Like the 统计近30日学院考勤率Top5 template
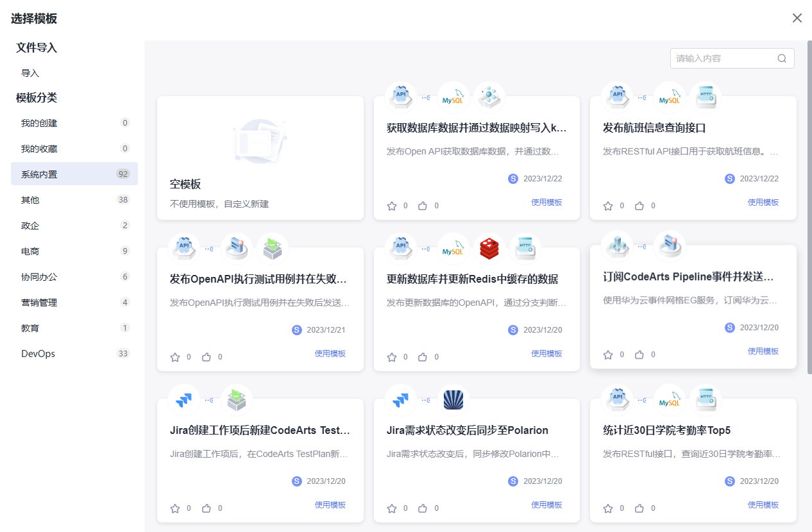This screenshot has width=812, height=532. [639, 508]
